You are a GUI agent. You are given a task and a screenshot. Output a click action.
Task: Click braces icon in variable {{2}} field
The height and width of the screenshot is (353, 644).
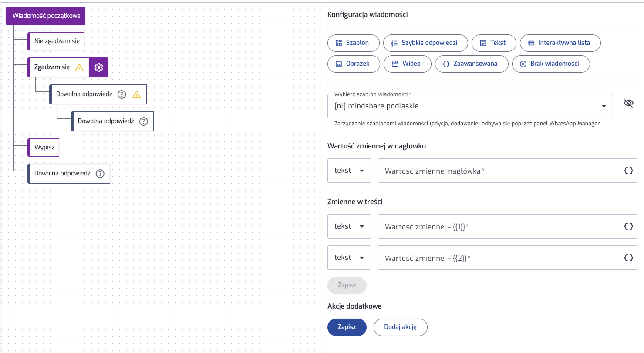628,258
